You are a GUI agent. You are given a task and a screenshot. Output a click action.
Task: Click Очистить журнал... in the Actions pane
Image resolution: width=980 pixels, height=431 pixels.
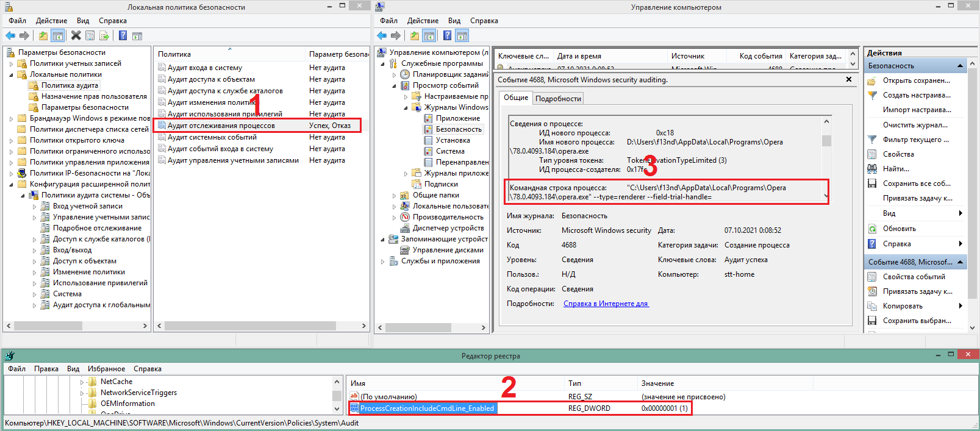click(915, 125)
